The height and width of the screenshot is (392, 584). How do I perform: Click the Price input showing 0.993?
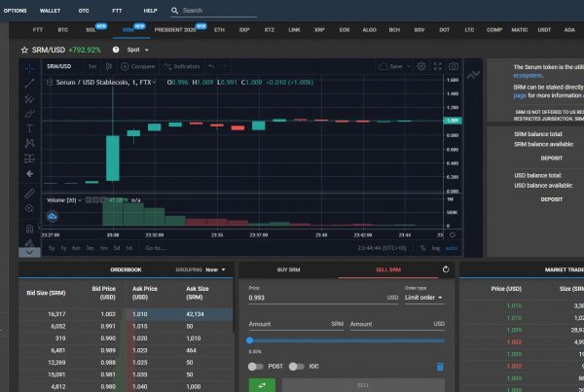(323, 298)
